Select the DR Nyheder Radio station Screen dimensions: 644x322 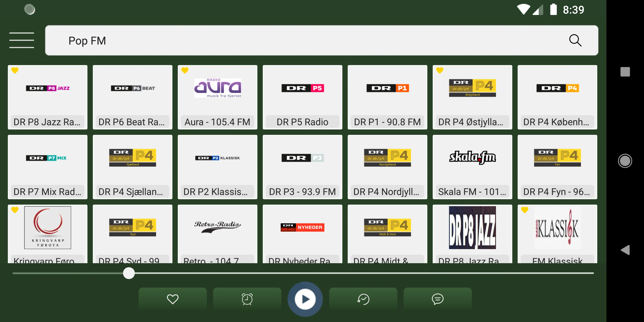303,234
